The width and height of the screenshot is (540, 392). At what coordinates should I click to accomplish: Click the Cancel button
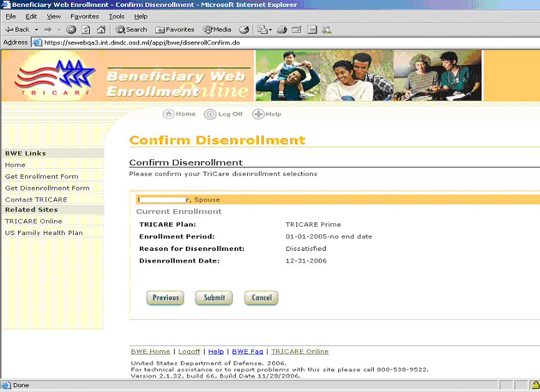tap(262, 297)
